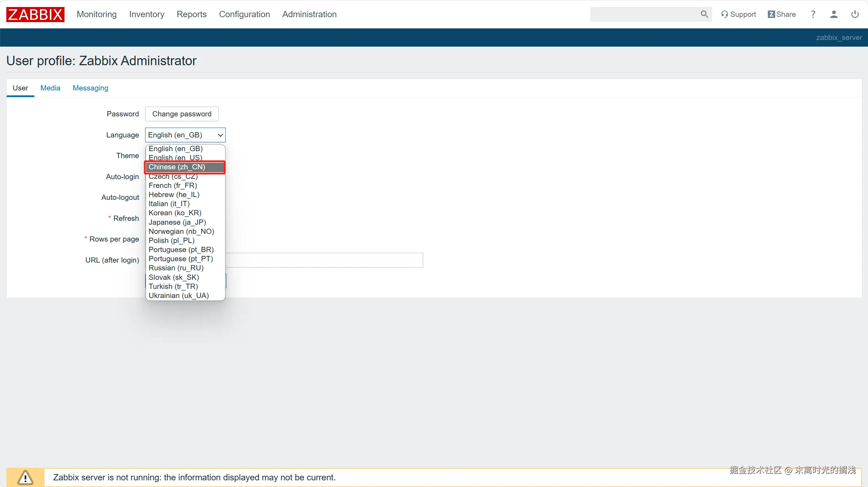This screenshot has height=487, width=868.
Task: Expand the Language dropdown arrow
Action: 220,135
